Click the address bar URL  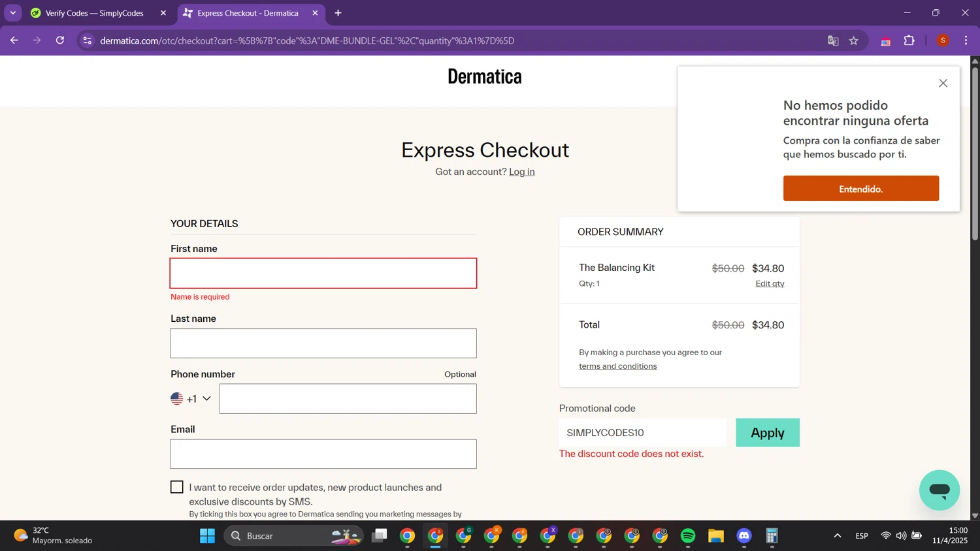pyautogui.click(x=307, y=40)
